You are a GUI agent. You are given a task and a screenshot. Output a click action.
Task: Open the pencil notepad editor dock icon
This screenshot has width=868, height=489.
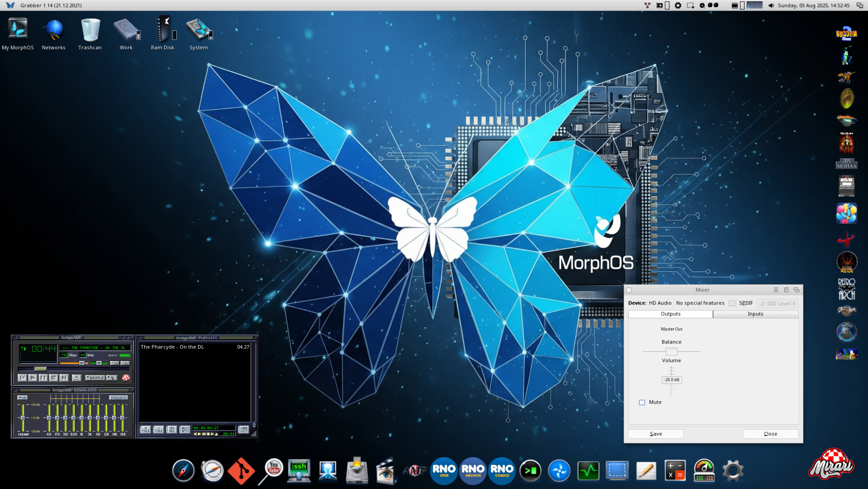(x=646, y=470)
